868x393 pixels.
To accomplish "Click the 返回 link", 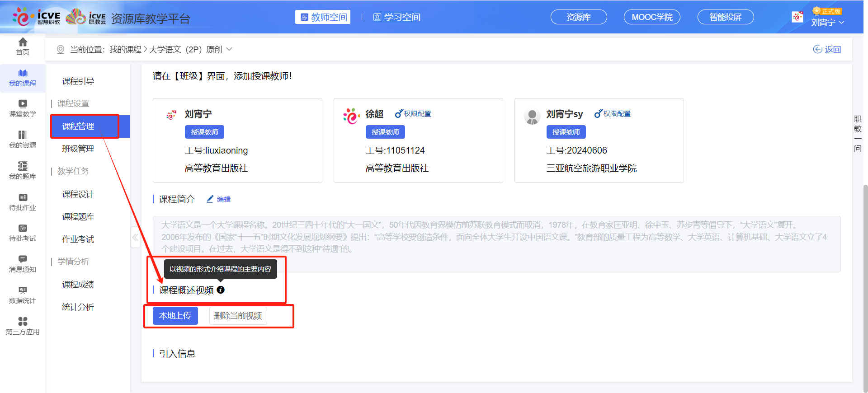I will point(827,49).
